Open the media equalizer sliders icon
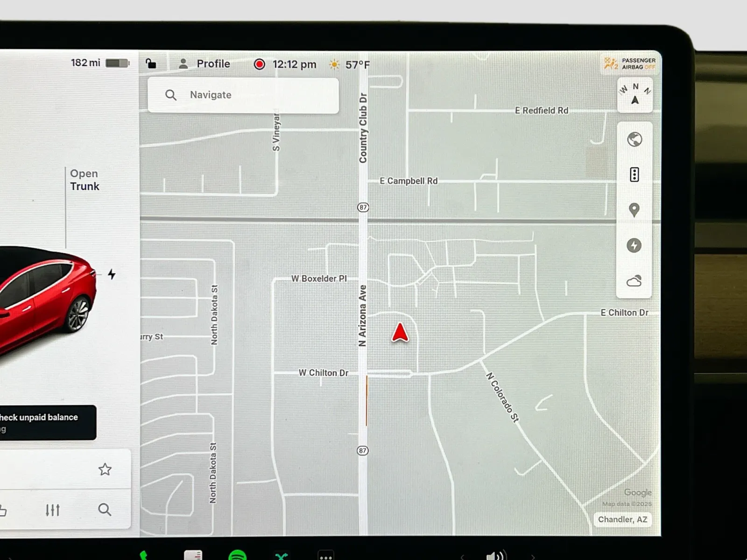Viewport: 747px width, 560px height. (53, 510)
